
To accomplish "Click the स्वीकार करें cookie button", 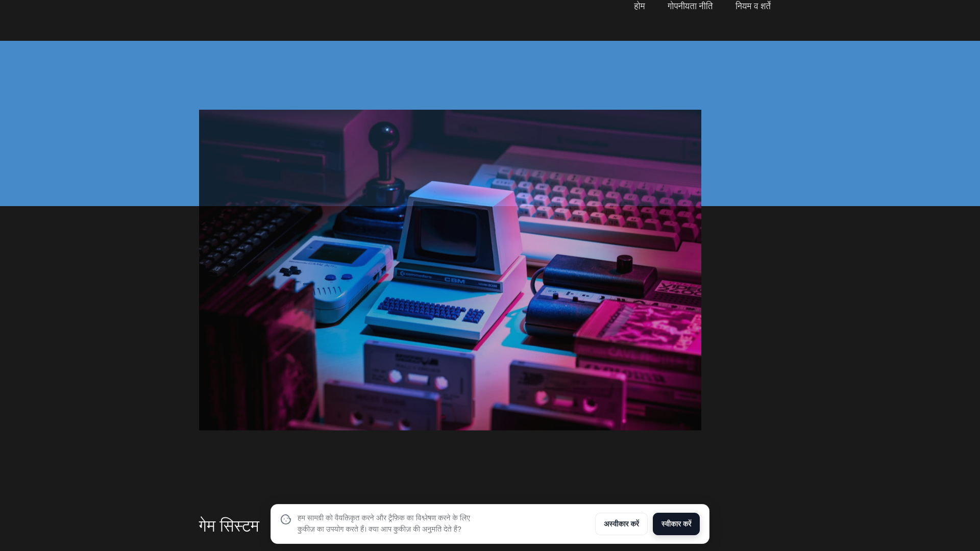I will pos(676,524).
